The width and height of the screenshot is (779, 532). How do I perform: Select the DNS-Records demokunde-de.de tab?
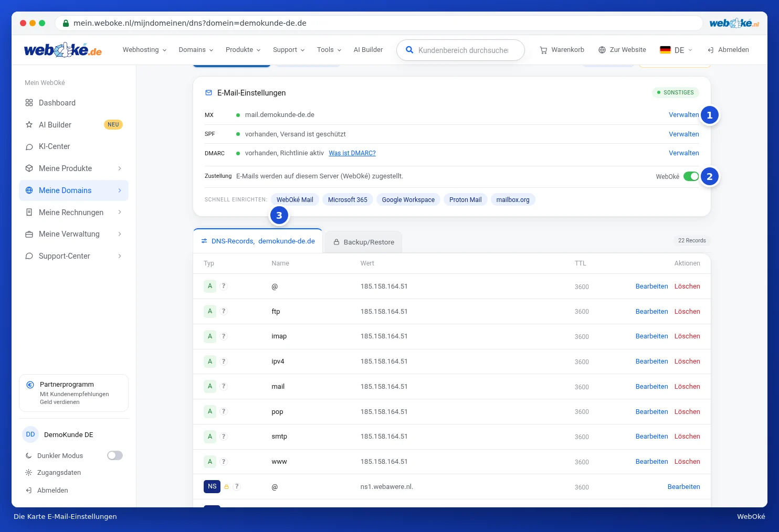258,241
